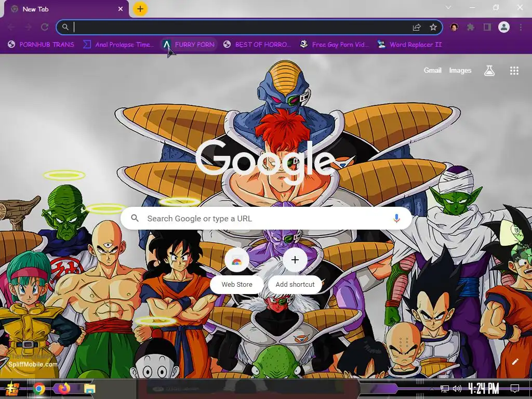Open the Chrome three-dot menu

[521, 27]
